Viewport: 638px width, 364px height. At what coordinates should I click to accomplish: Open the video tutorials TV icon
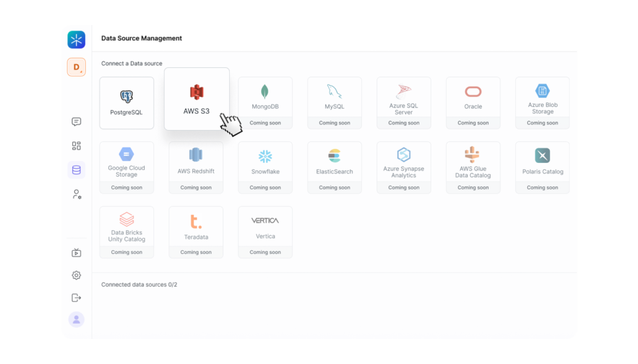coord(76,253)
